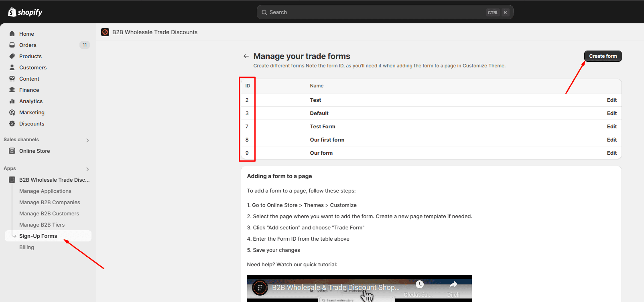
Task: Click the Orders count badge 11
Action: 84,45
